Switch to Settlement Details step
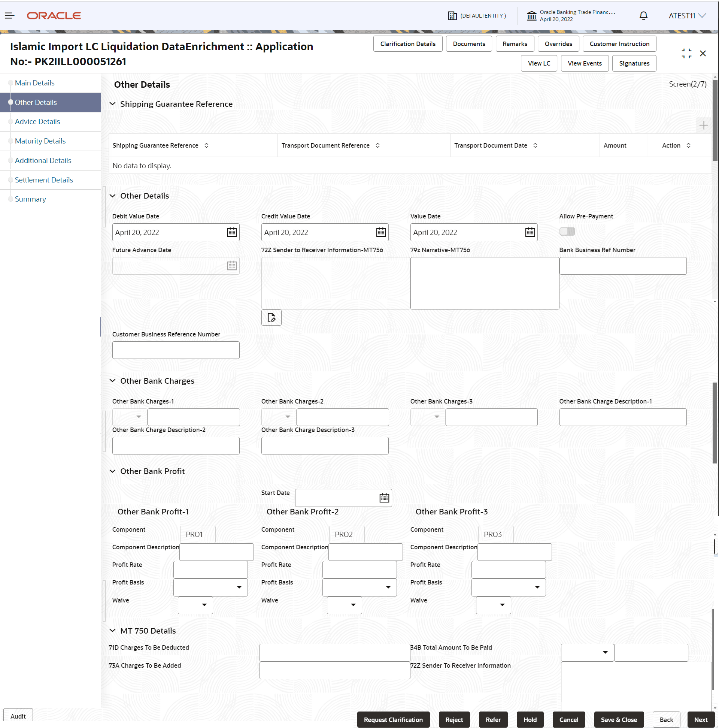This screenshot has height=728, width=719. (x=44, y=180)
